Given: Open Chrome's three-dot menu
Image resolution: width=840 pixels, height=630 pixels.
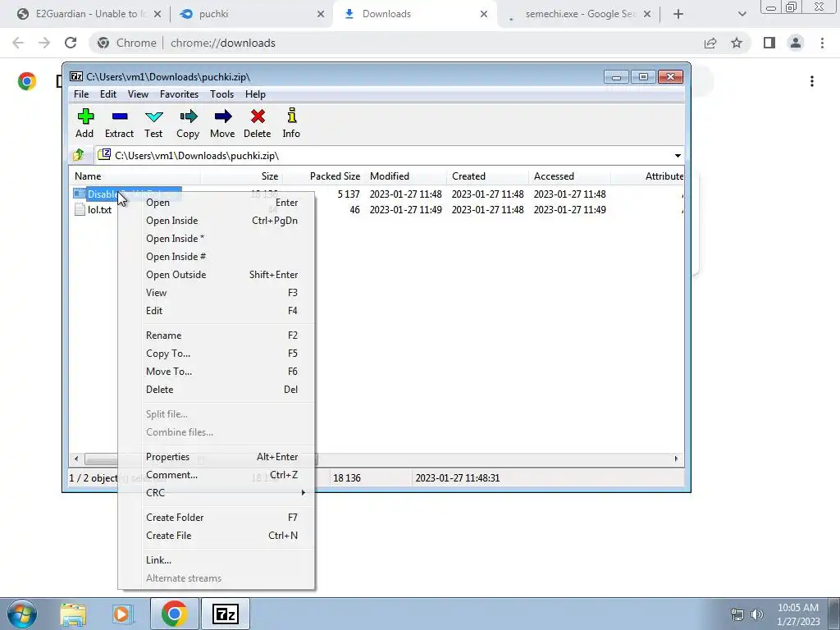Looking at the screenshot, I should click(822, 43).
